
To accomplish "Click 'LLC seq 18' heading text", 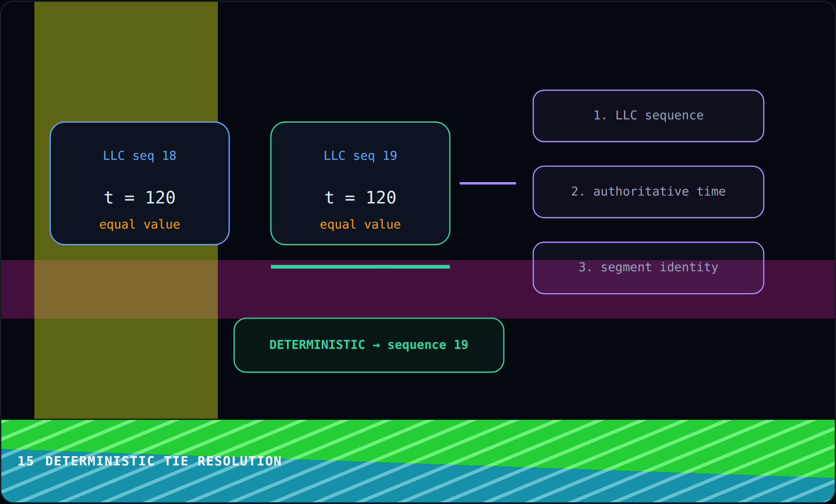I will (140, 156).
